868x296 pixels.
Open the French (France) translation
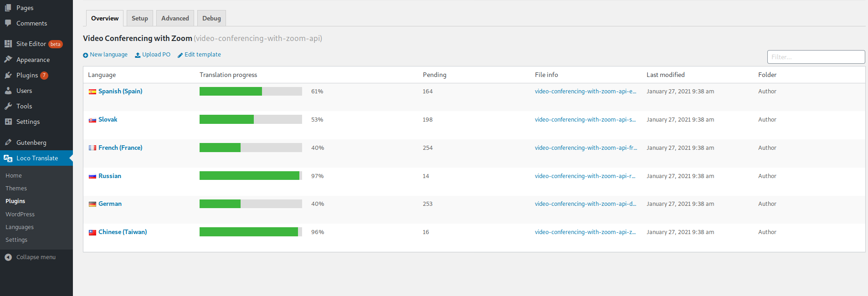120,148
